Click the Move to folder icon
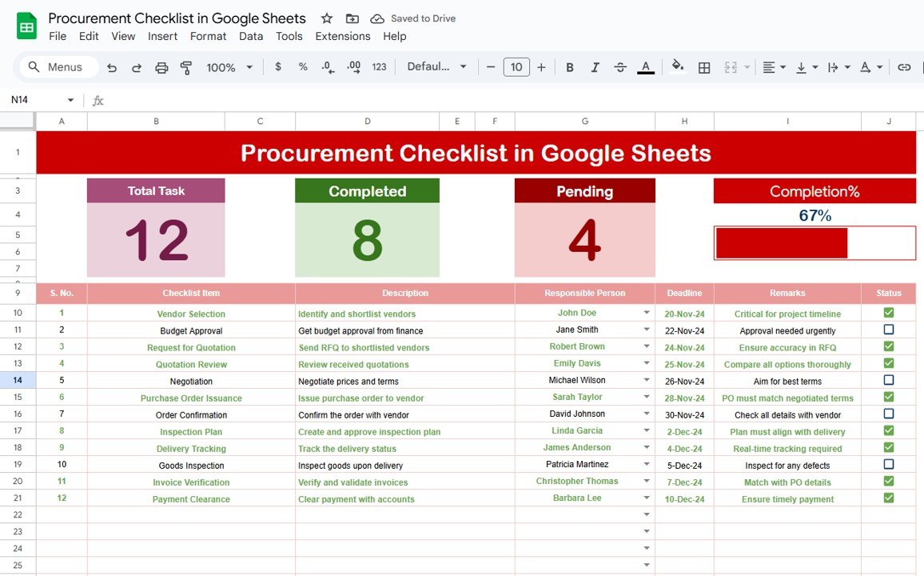This screenshot has height=576, width=924. [352, 18]
